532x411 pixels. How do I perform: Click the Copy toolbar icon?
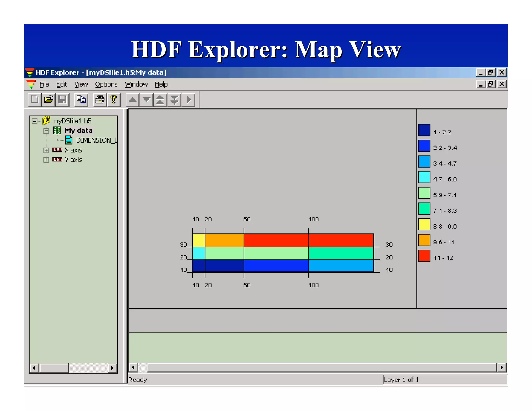coord(81,100)
